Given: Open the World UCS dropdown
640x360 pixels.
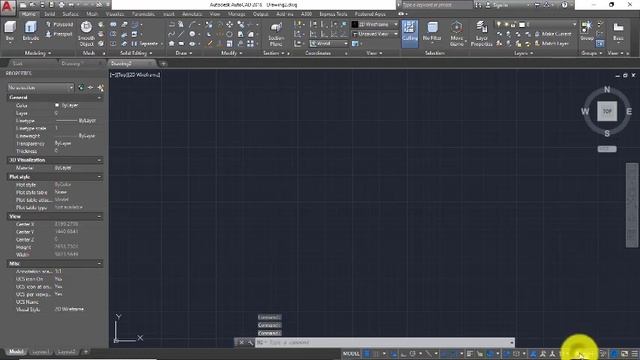Looking at the screenshot, I should coord(329,43).
